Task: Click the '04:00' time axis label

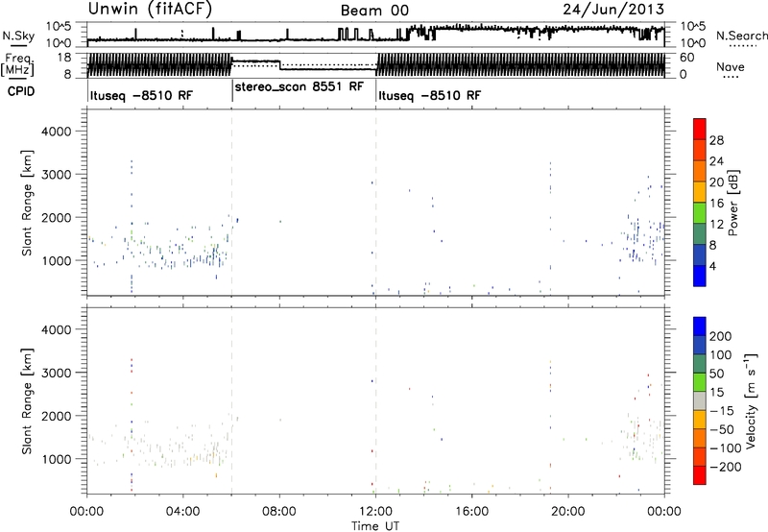Action: click(182, 512)
